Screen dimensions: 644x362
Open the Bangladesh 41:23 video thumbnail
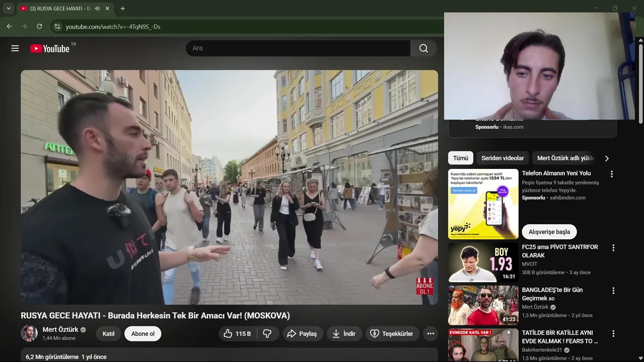click(483, 305)
